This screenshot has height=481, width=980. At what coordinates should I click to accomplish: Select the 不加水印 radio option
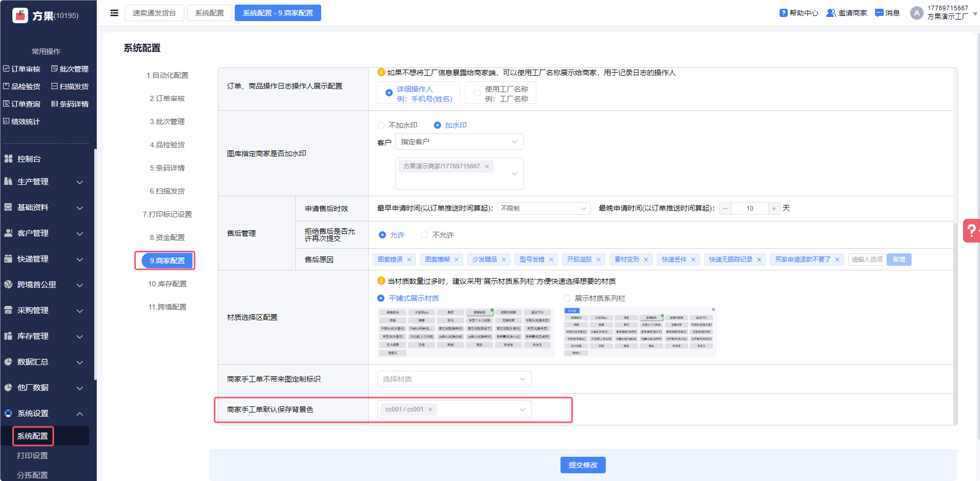381,125
